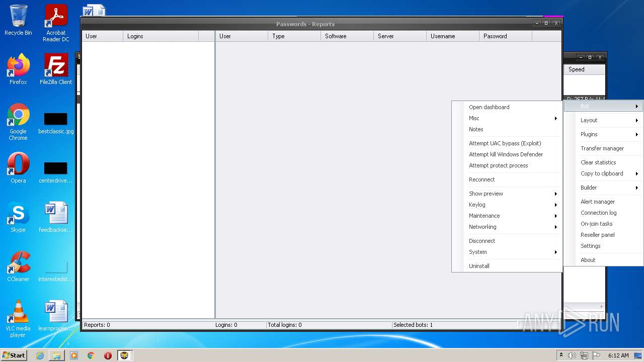The height and width of the screenshot is (362, 644).
Task: Click Uninstall menu entry
Action: point(507,266)
